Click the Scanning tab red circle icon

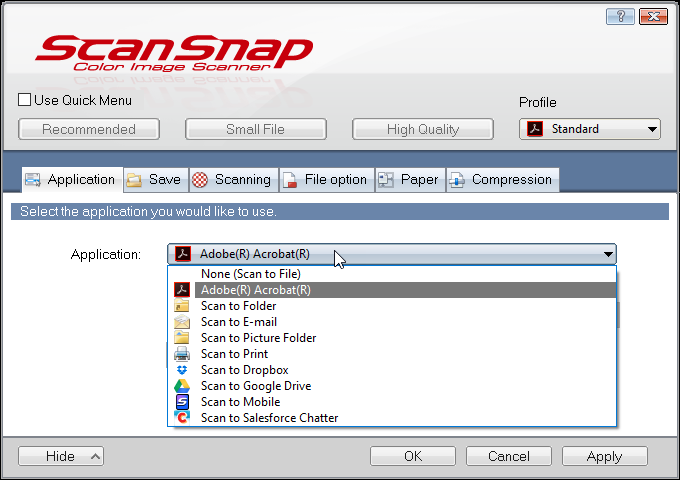click(200, 180)
